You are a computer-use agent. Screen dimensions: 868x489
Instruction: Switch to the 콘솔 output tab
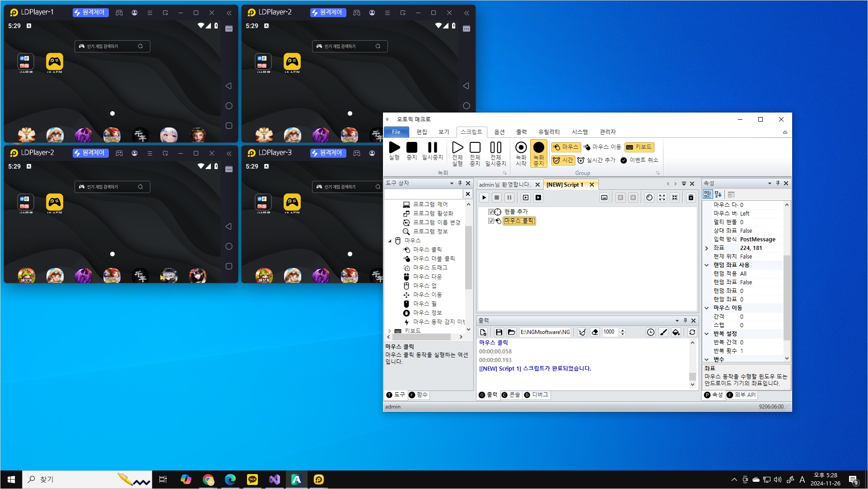(511, 395)
